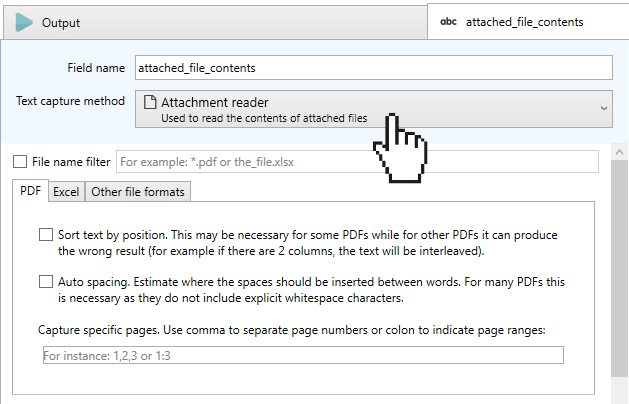The height and width of the screenshot is (404, 629).
Task: Expand dropdown using the chevron arrow
Action: (x=603, y=108)
